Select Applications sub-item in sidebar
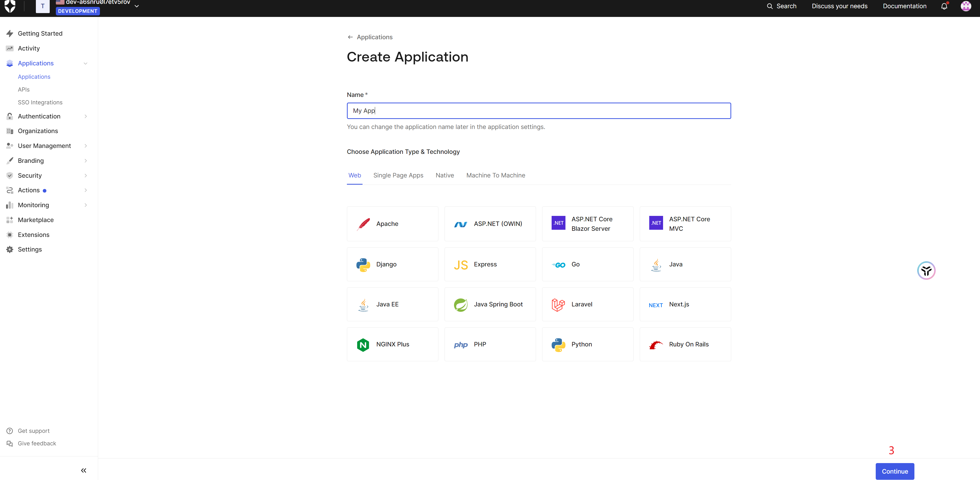 [x=34, y=76]
